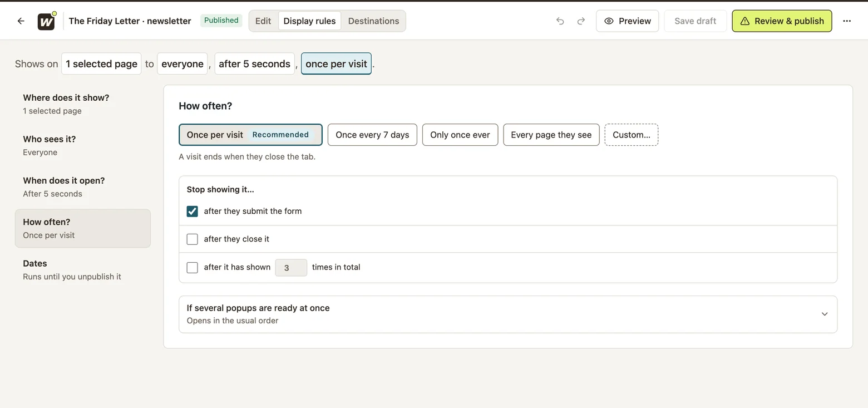Switch to the Edit tab
Viewport: 868px width, 408px height.
pos(263,21)
